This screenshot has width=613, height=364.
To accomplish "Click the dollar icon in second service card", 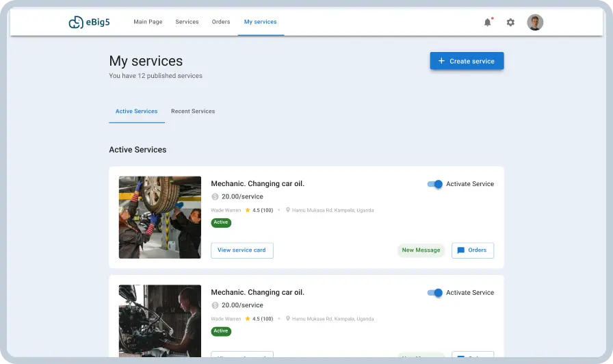I will click(215, 305).
